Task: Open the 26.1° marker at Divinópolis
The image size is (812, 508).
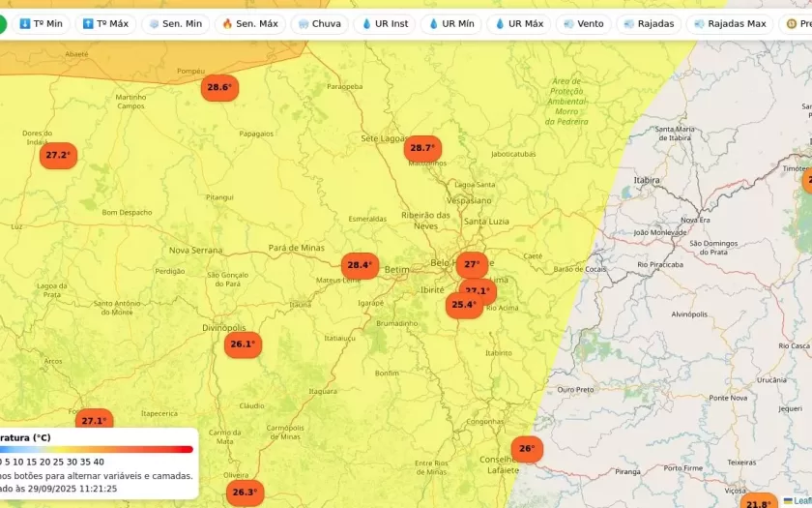Action: point(243,344)
